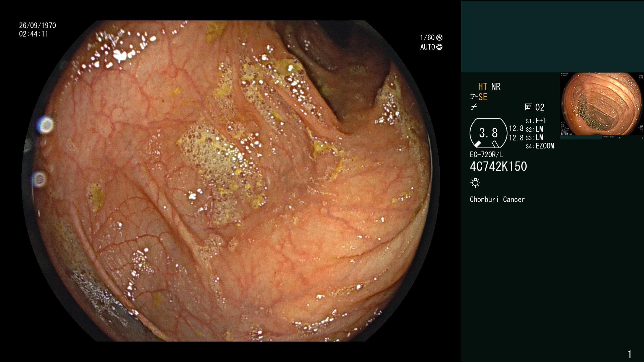This screenshot has height=362, width=644.
Task: Click the S1: F+T switch assignment
Action: [x=536, y=121]
